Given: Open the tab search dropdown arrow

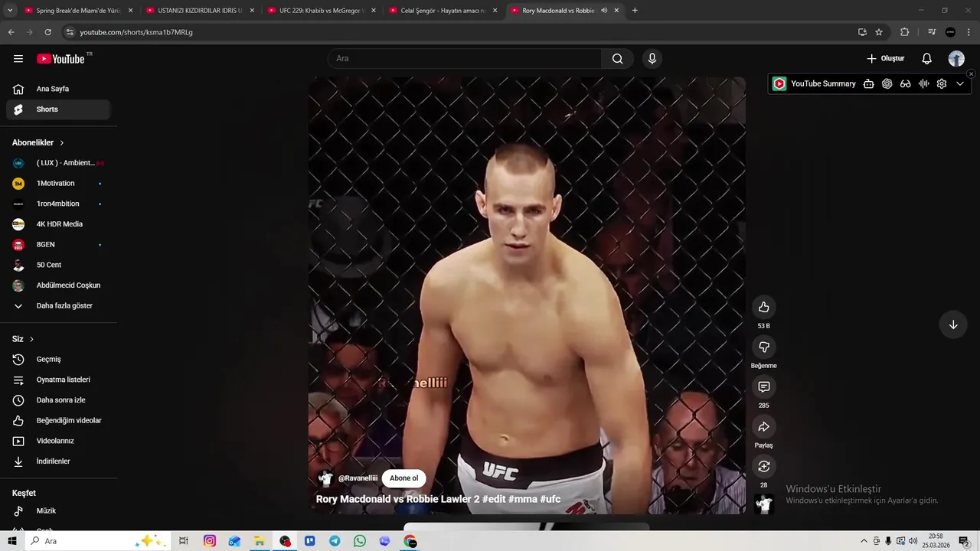Looking at the screenshot, I should [10, 11].
